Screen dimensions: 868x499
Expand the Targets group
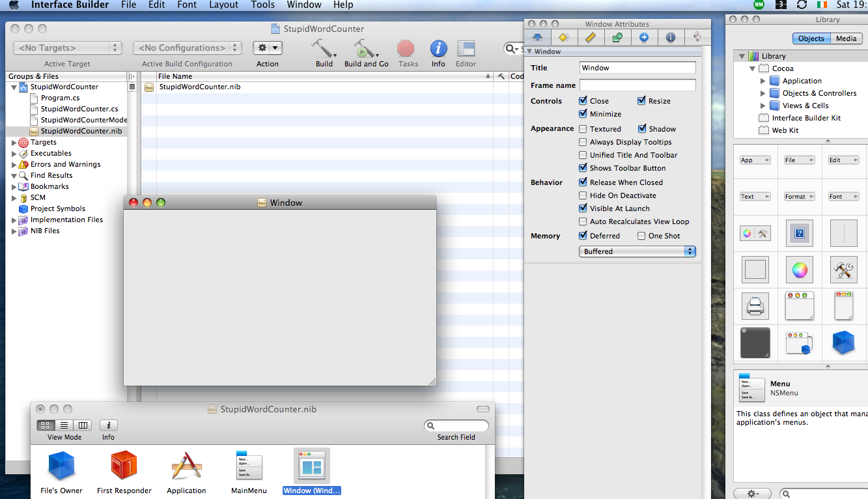(x=14, y=142)
